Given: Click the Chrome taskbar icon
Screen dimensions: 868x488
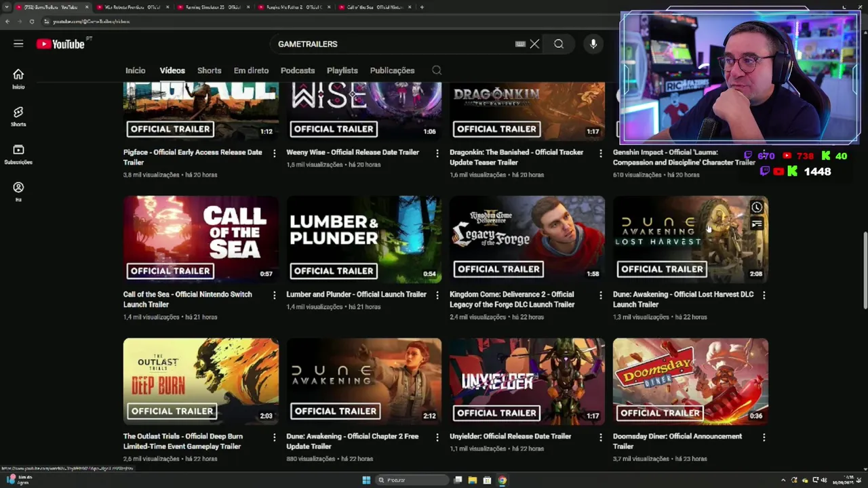Looking at the screenshot, I should tap(502, 480).
